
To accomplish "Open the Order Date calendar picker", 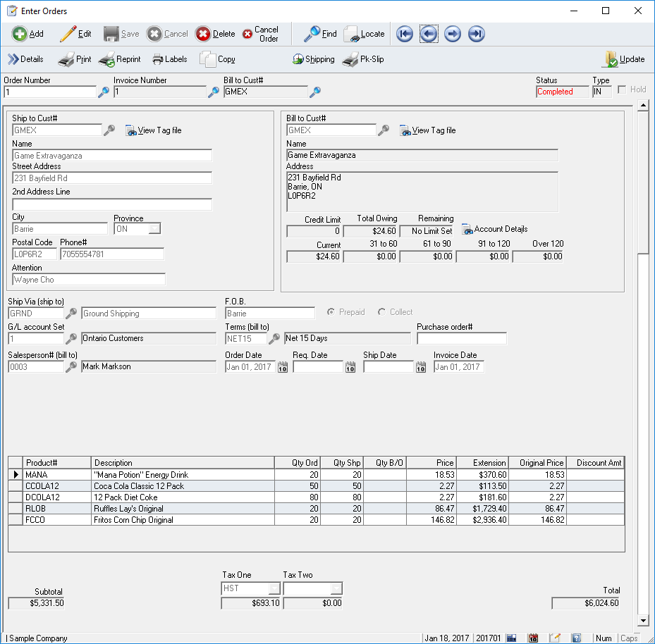I will pyautogui.click(x=283, y=367).
